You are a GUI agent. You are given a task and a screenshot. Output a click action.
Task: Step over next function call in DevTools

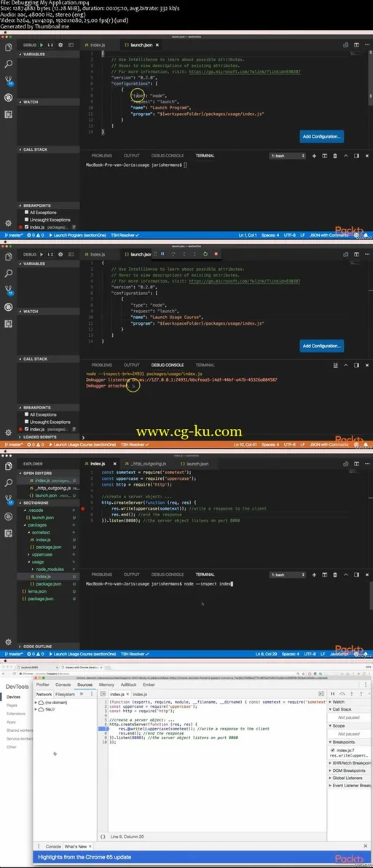point(342,694)
